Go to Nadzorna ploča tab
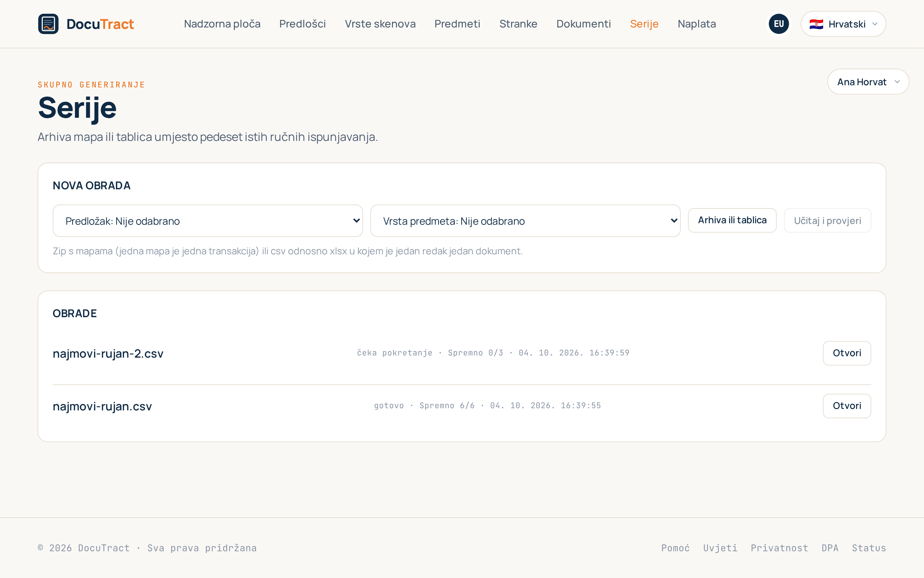 tap(222, 24)
